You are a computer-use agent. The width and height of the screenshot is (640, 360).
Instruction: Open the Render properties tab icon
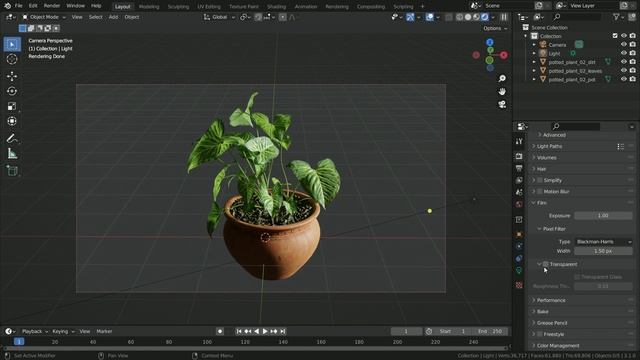(519, 156)
